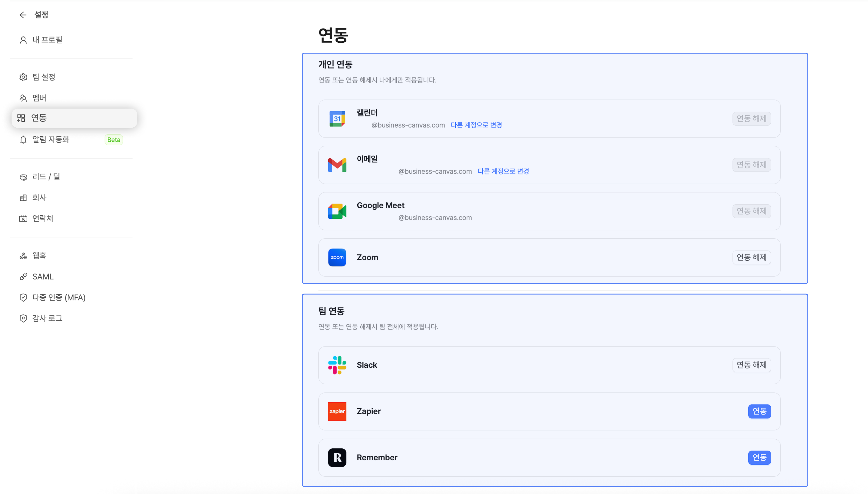868x494 pixels.
Task: Disconnect Zoom with 연동 해제 button
Action: (751, 258)
